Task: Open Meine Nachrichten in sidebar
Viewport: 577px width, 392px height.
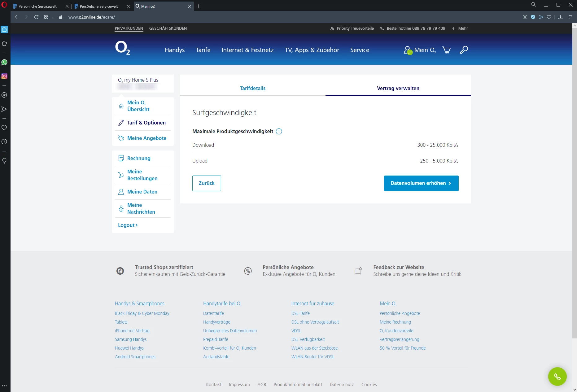Action: tap(143, 208)
